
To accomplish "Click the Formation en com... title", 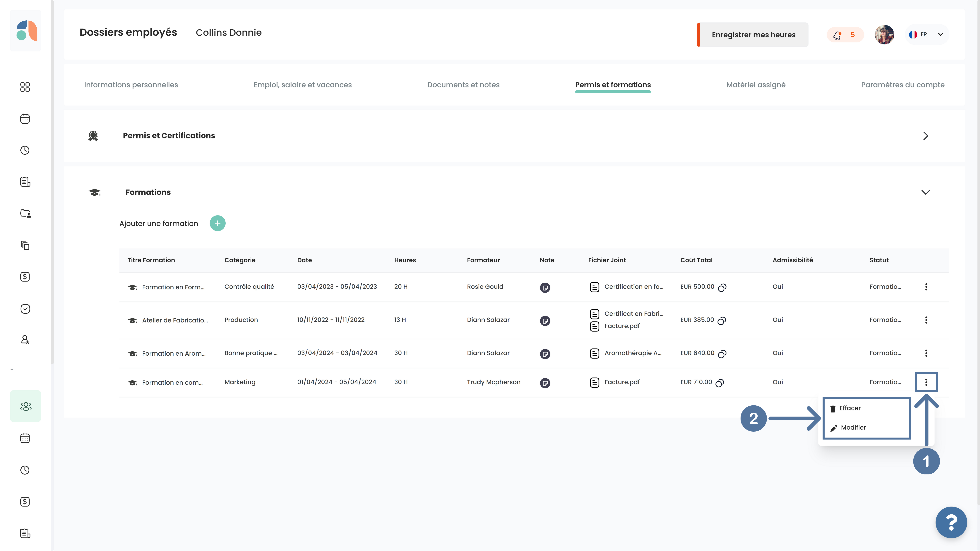I will click(172, 383).
